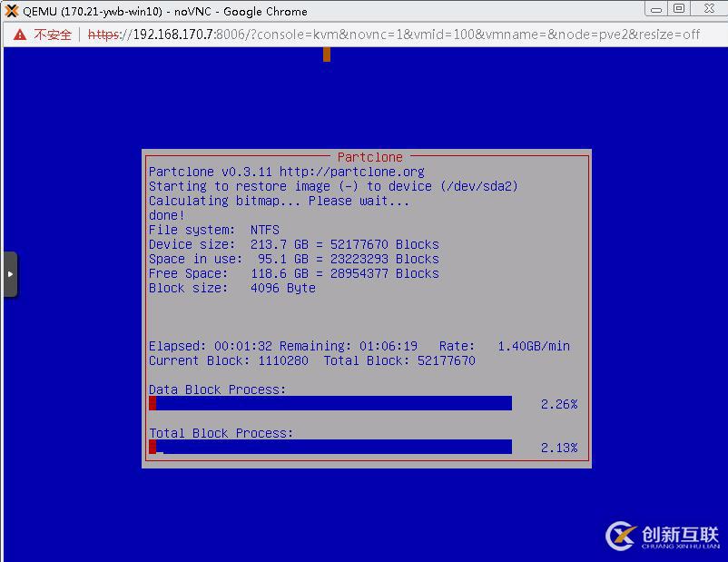Screen dimensions: 728x562
Task: Click the Total Block Process progress bar
Action: click(x=331, y=447)
